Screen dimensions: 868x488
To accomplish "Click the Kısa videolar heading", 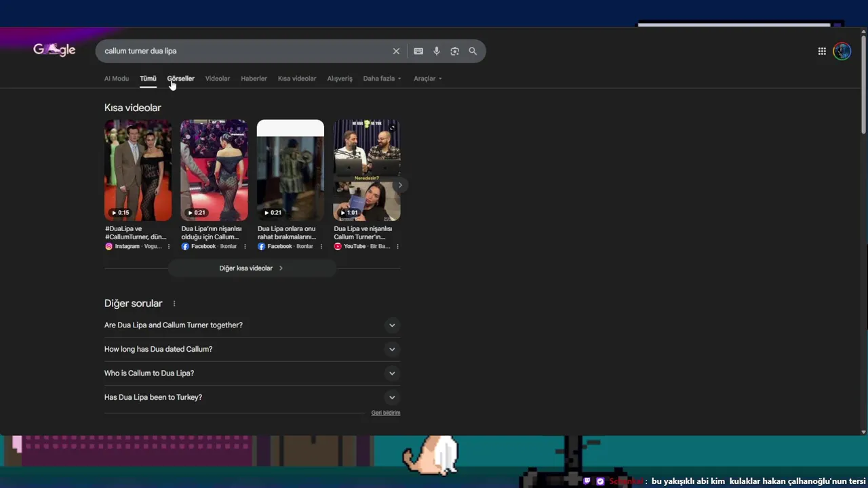I will tap(133, 108).
